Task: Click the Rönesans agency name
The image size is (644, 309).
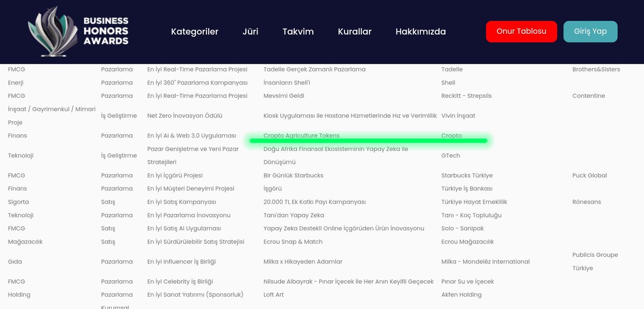Action: tap(587, 202)
